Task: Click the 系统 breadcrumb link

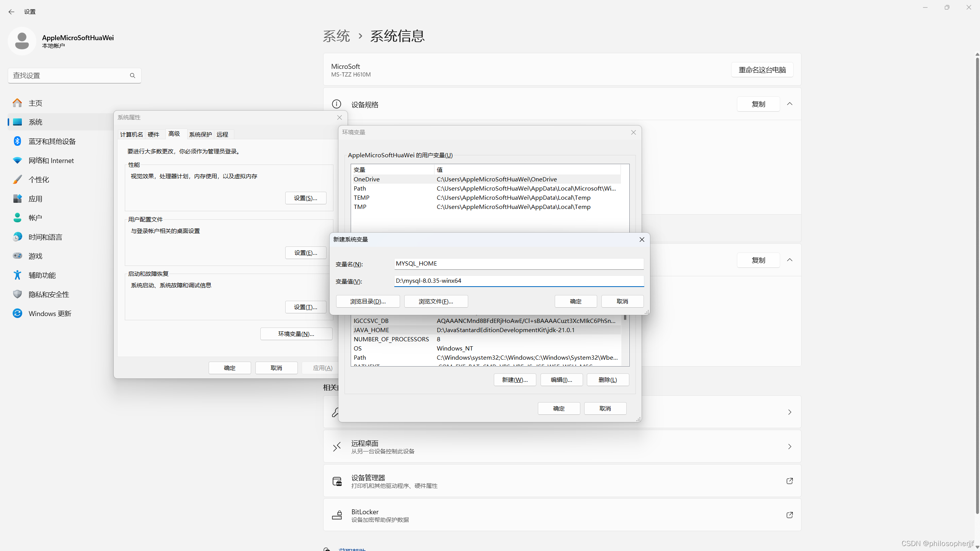Action: tap(336, 36)
